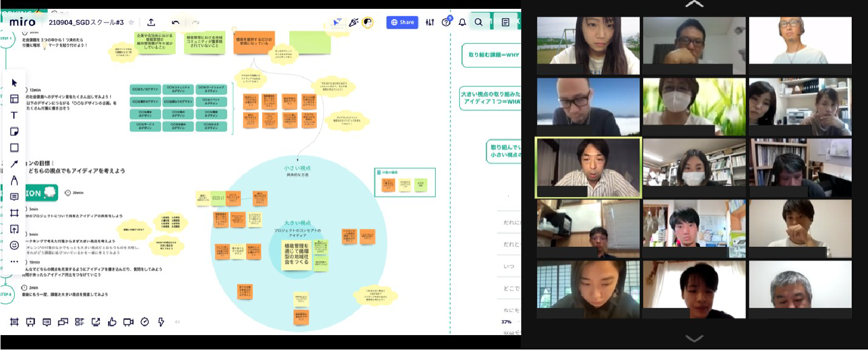Image resolution: width=868 pixels, height=350 pixels.
Task: Click the 20min timer label
Action: [x=78, y=193]
